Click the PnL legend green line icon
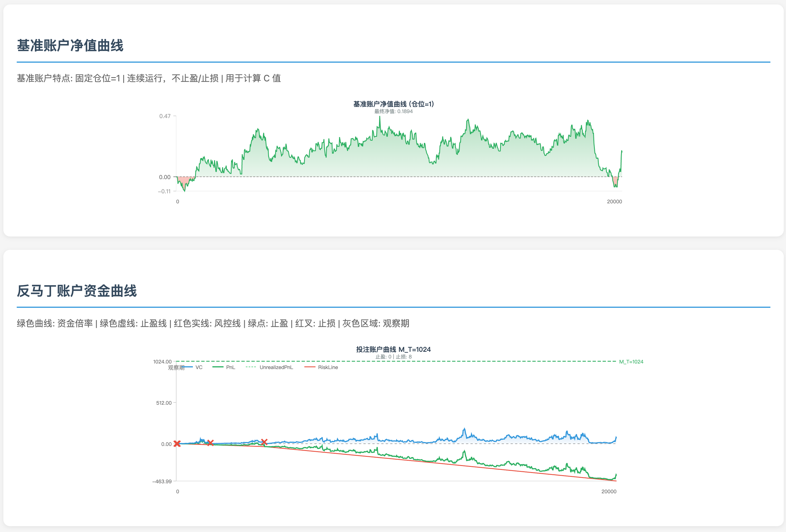 click(218, 367)
